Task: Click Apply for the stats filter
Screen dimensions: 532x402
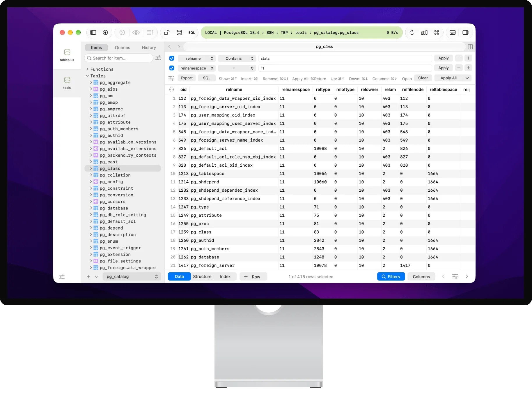Action: point(444,58)
